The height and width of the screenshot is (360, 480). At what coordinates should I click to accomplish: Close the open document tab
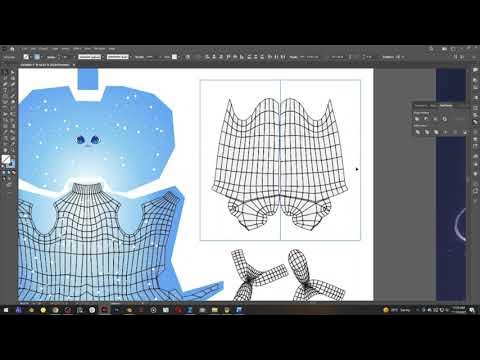pyautogui.click(x=74, y=65)
